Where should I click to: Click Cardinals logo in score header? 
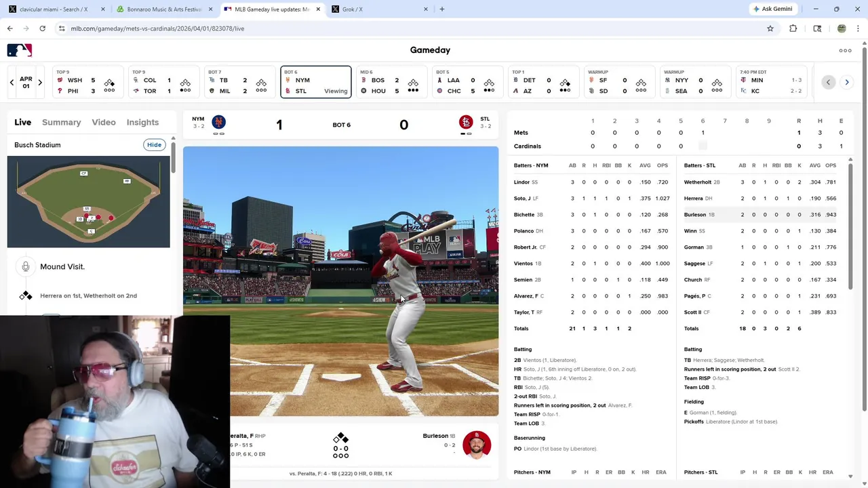[466, 122]
